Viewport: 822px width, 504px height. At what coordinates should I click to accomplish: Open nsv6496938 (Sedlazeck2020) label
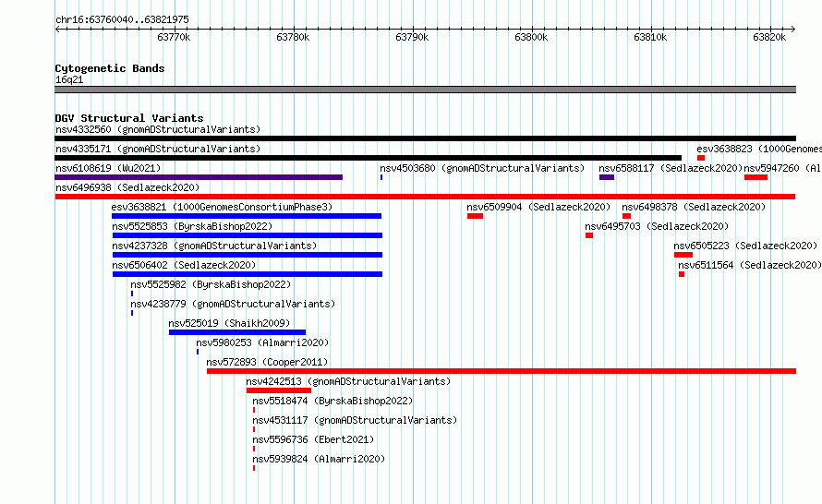click(x=127, y=187)
